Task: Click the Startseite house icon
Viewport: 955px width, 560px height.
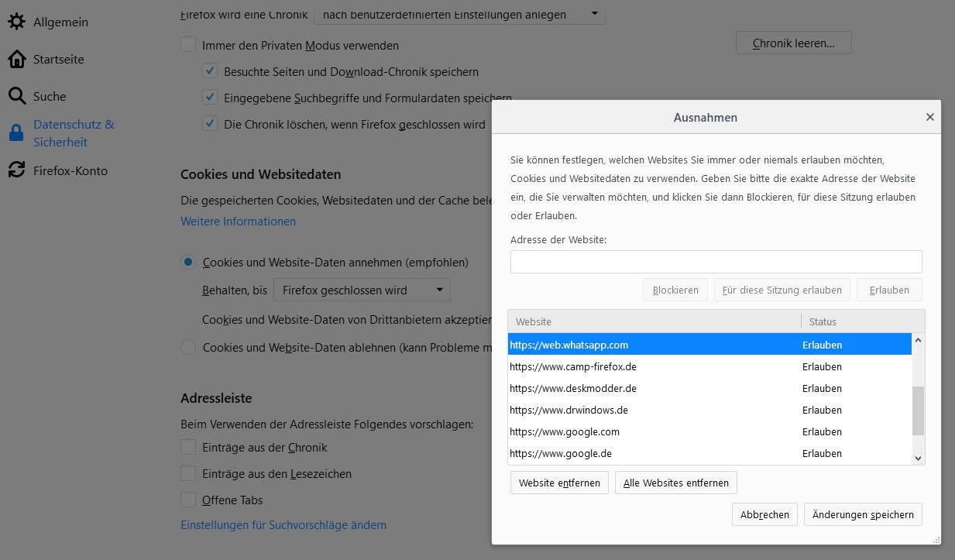Action: [16, 59]
